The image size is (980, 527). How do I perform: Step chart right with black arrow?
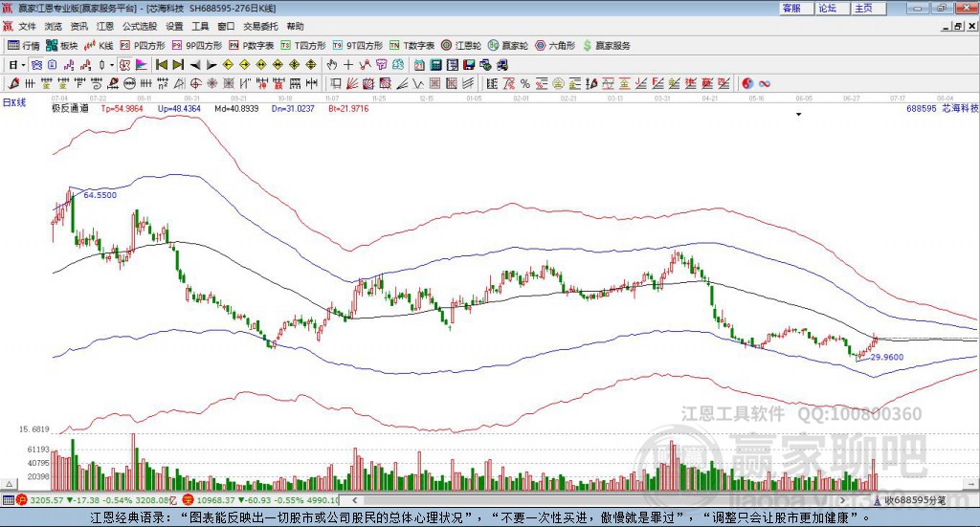pyautogui.click(x=212, y=65)
